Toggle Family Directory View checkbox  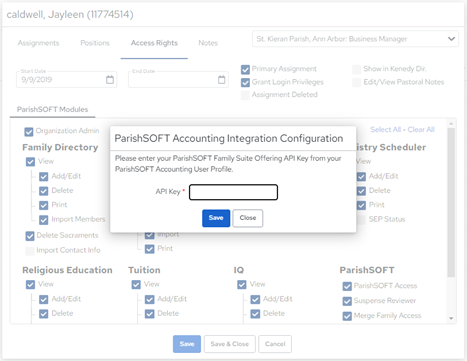coord(30,162)
